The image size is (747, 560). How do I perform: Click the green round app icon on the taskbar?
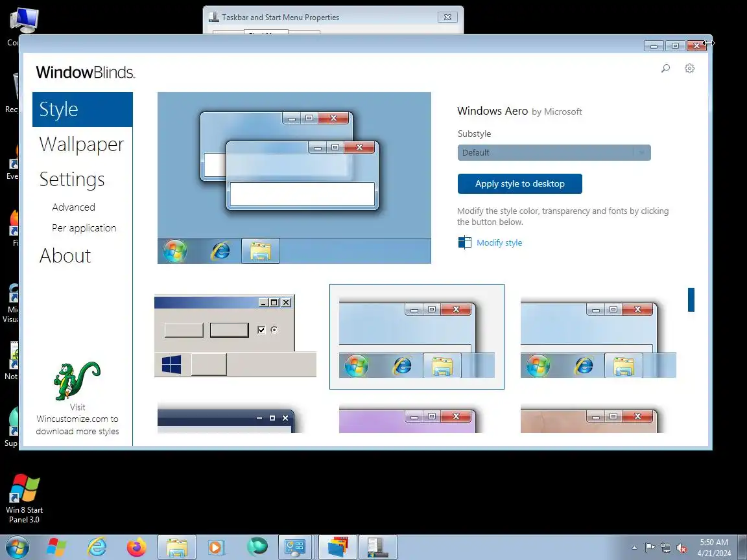point(257,547)
